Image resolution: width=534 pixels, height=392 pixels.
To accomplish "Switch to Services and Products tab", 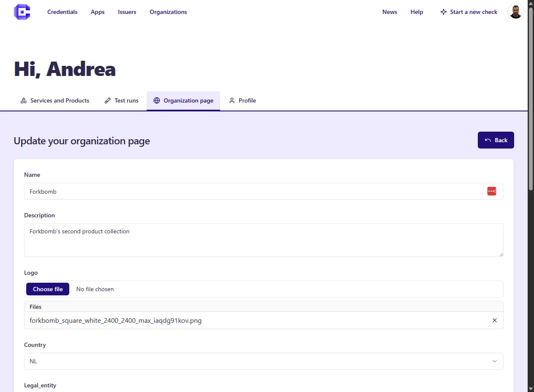I will point(55,100).
